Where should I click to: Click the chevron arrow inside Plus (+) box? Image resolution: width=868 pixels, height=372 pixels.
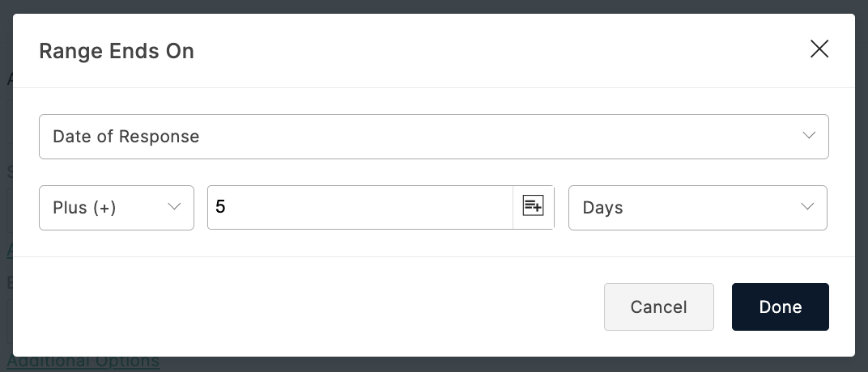(x=174, y=207)
